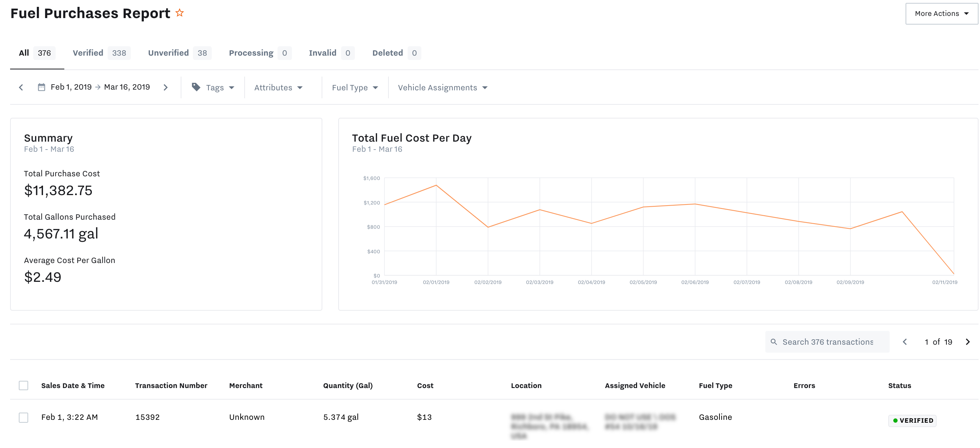Go to next date range arrow
This screenshot has height=448, width=980.
pyautogui.click(x=166, y=87)
